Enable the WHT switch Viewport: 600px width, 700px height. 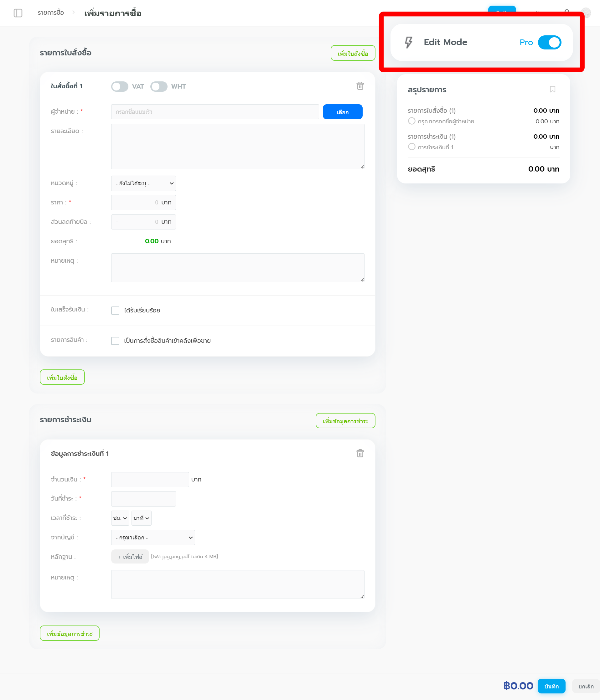[x=159, y=86]
